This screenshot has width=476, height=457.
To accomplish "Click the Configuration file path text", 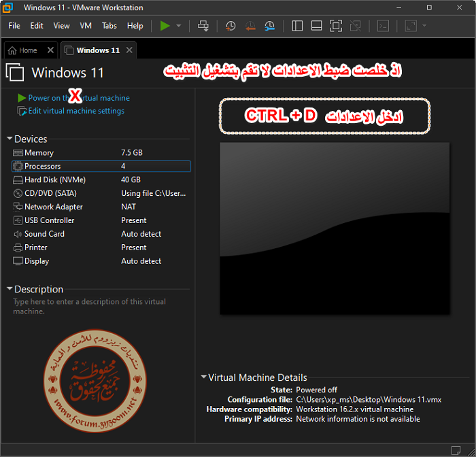I will [x=369, y=400].
